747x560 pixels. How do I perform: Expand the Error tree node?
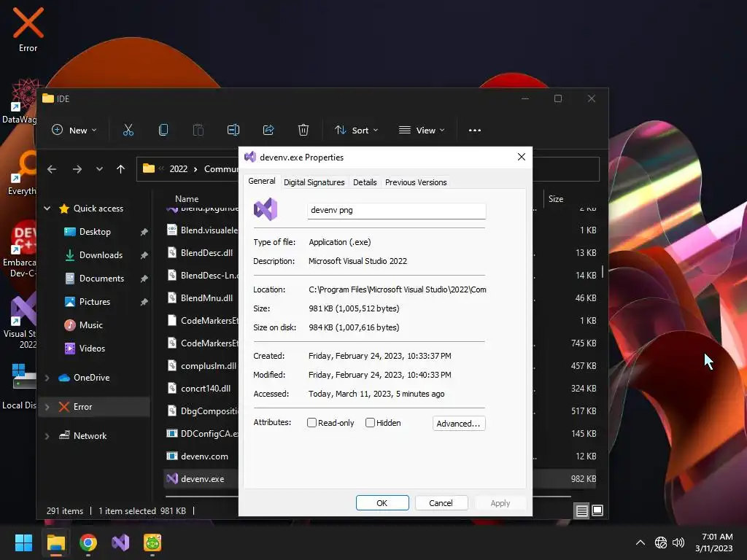47,407
